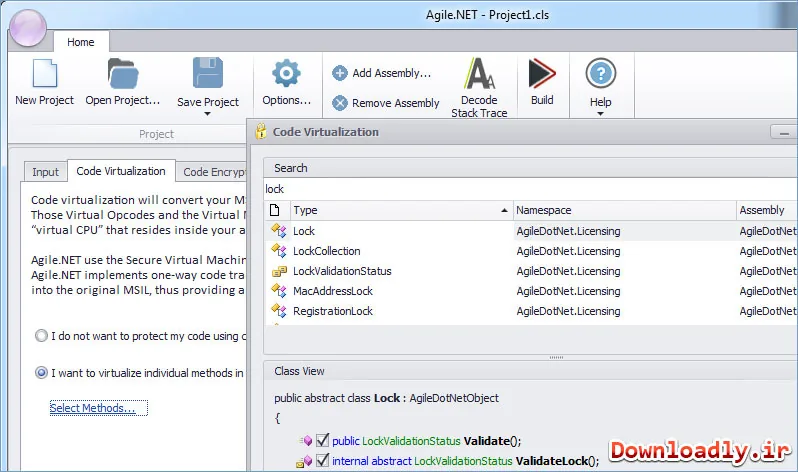Click the Add Assembly... label
This screenshot has height=472, width=798.
click(x=392, y=73)
